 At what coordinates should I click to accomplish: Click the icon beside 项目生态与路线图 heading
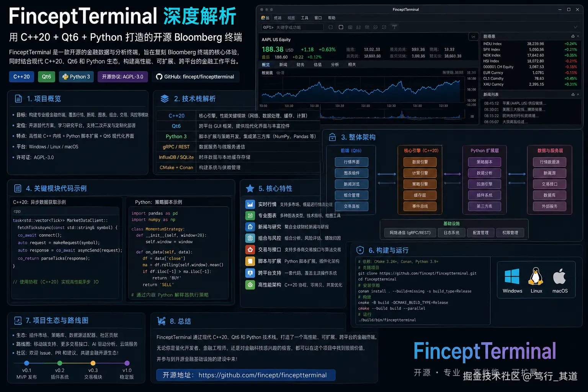point(18,320)
